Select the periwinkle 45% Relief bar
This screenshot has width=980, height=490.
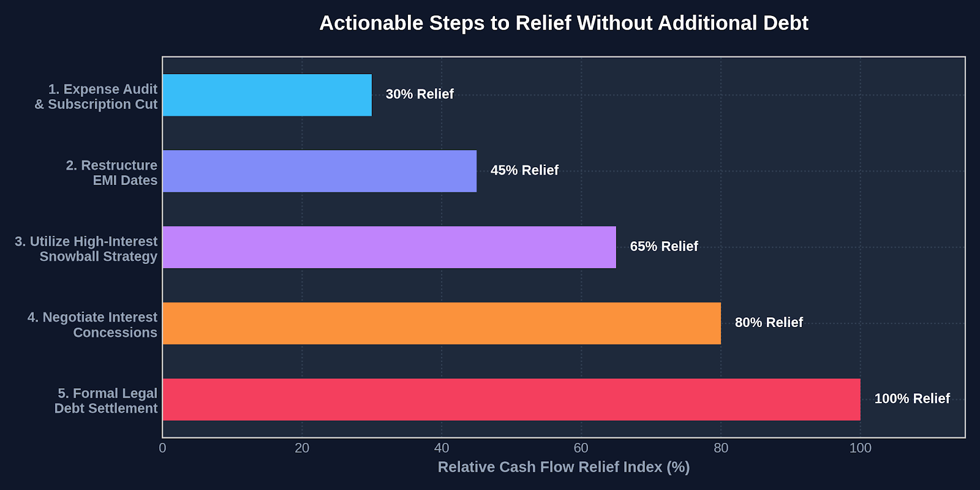tap(320, 171)
